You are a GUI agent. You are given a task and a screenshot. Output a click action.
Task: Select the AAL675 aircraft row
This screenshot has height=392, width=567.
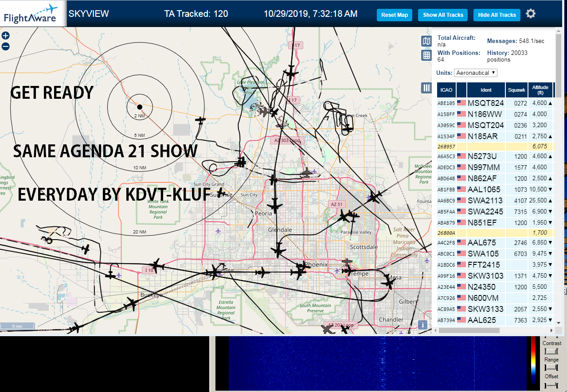pos(495,242)
